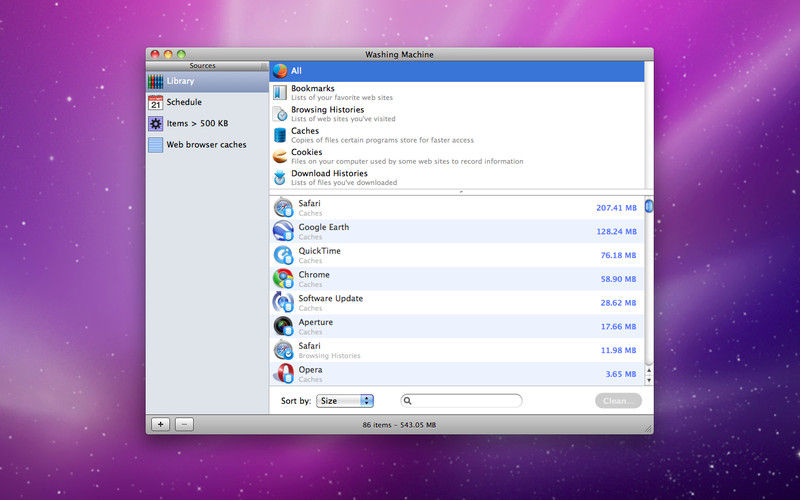The width and height of the screenshot is (800, 500).
Task: Click the window resize grip corner
Action: tap(648, 429)
